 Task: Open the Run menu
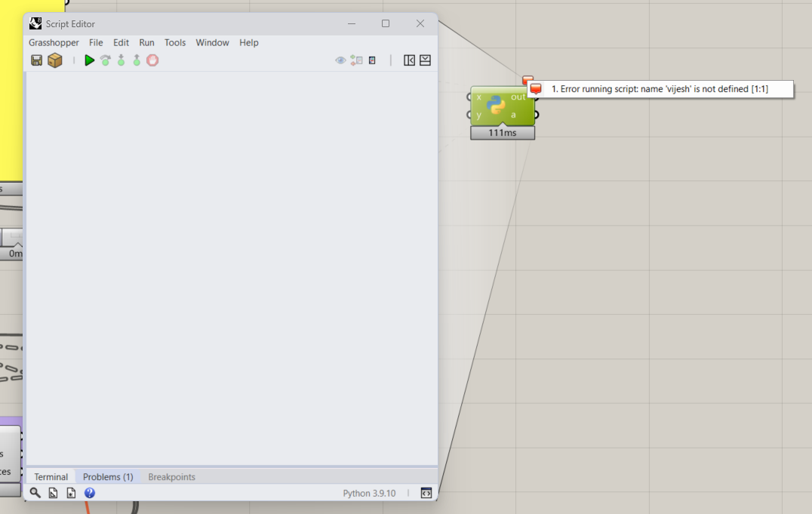(146, 42)
